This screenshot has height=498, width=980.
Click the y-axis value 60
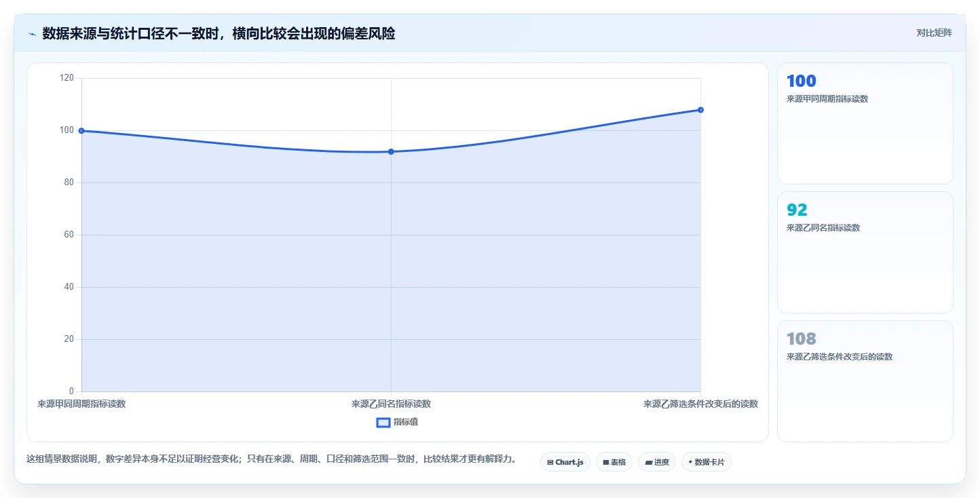click(x=69, y=235)
